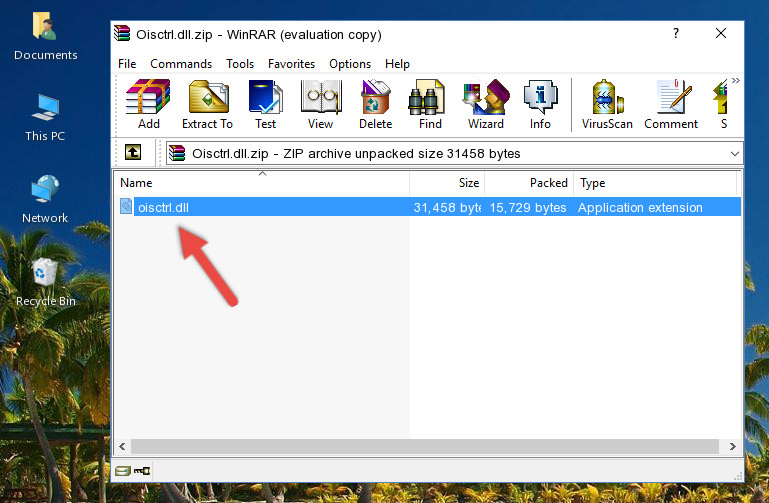Sort by Packed column header
This screenshot has width=769, height=503.
click(529, 183)
